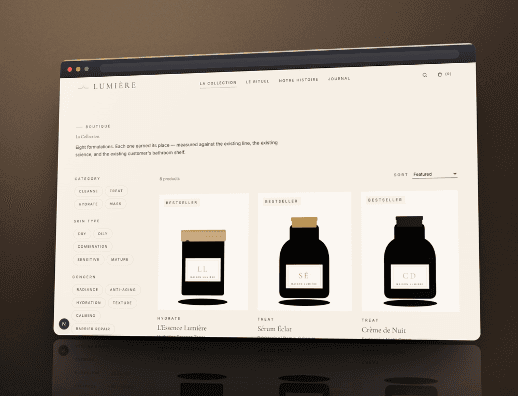Click the Treat label above Sérum Éclat
Viewport: 518px width, 396px height.
point(265,319)
